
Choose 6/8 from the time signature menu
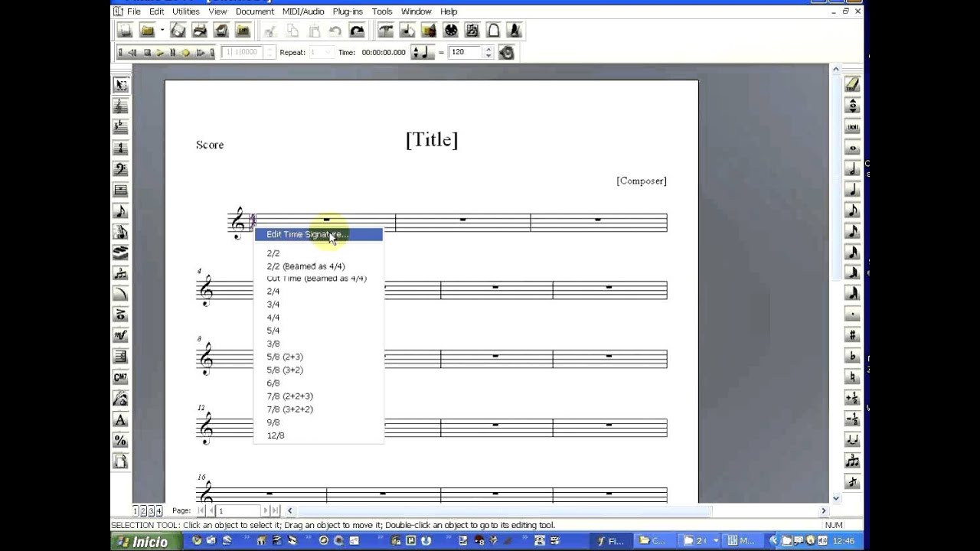[273, 383]
